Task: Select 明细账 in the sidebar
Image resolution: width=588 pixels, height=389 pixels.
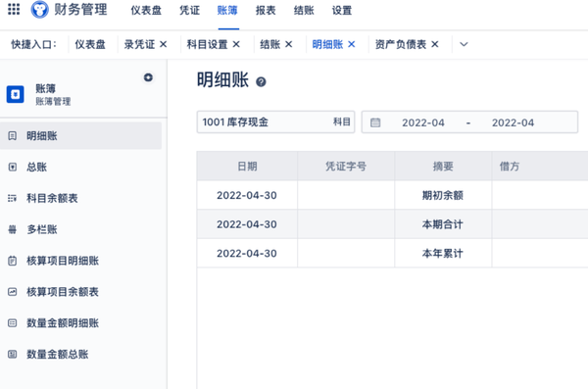Action: [80, 136]
